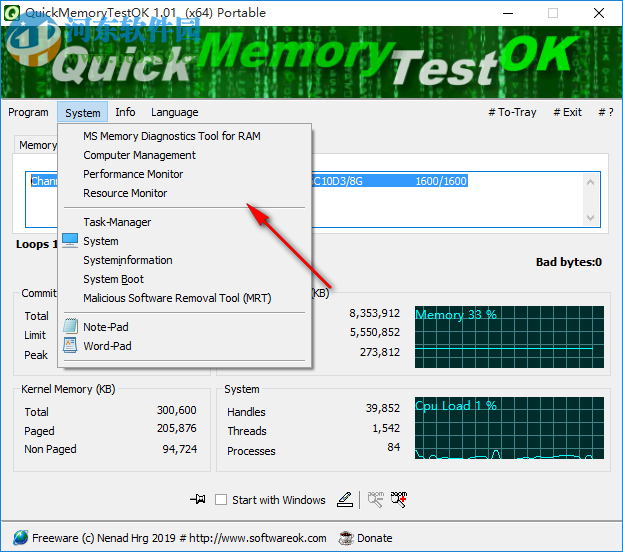Screen dimensions: 623x552
Task: Choose the System entry in dropdown menu
Action: (x=185, y=241)
